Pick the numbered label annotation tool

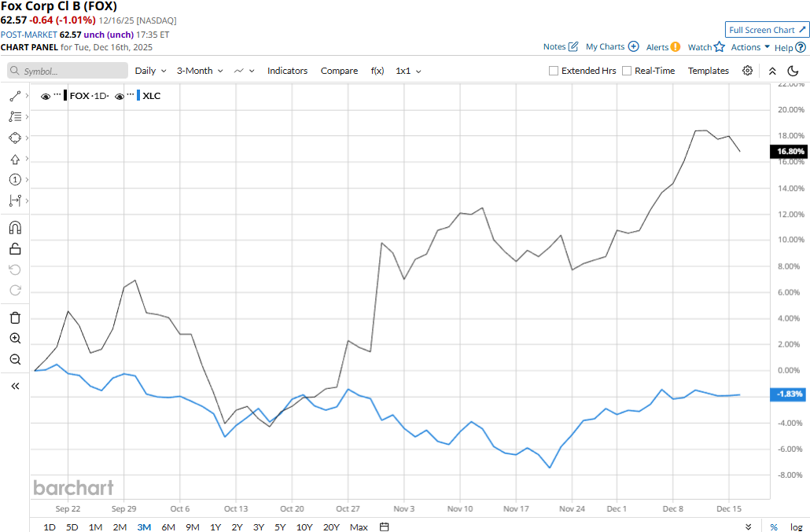tap(15, 180)
